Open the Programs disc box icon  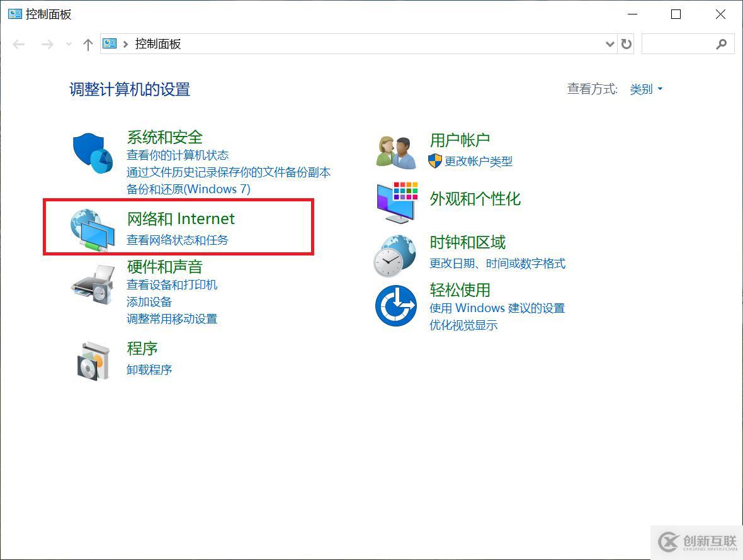[x=93, y=361]
